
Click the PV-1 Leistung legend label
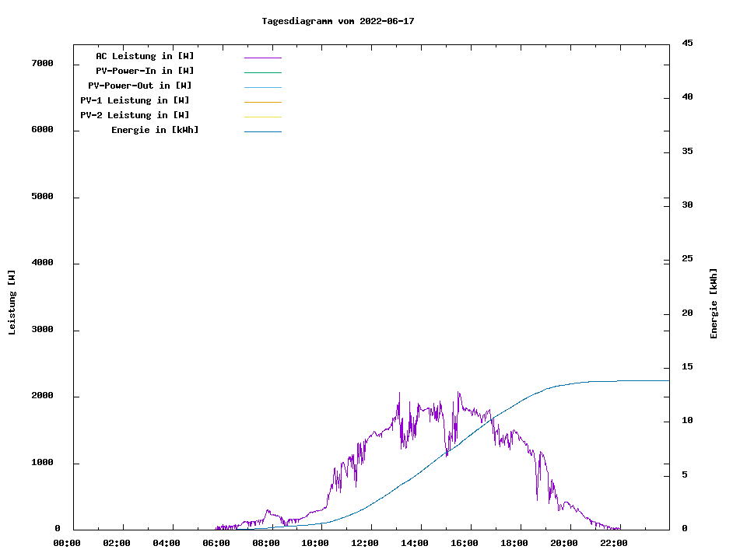tap(135, 100)
